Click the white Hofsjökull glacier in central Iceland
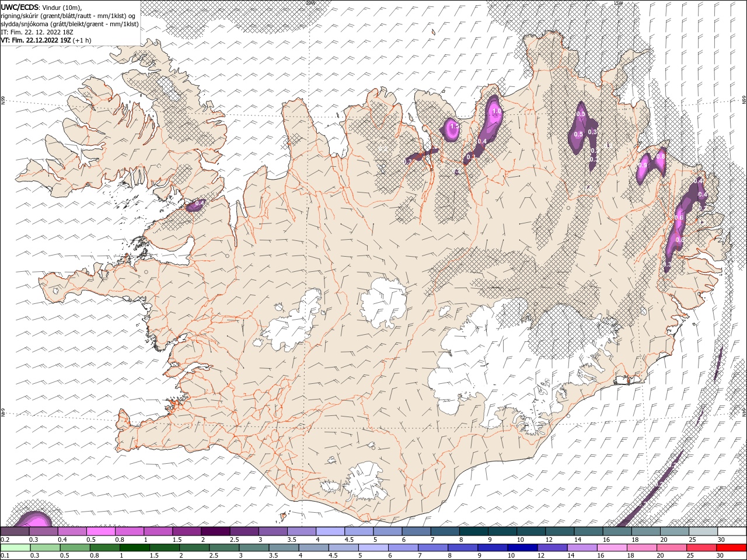The width and height of the screenshot is (747, 560). pos(383,302)
